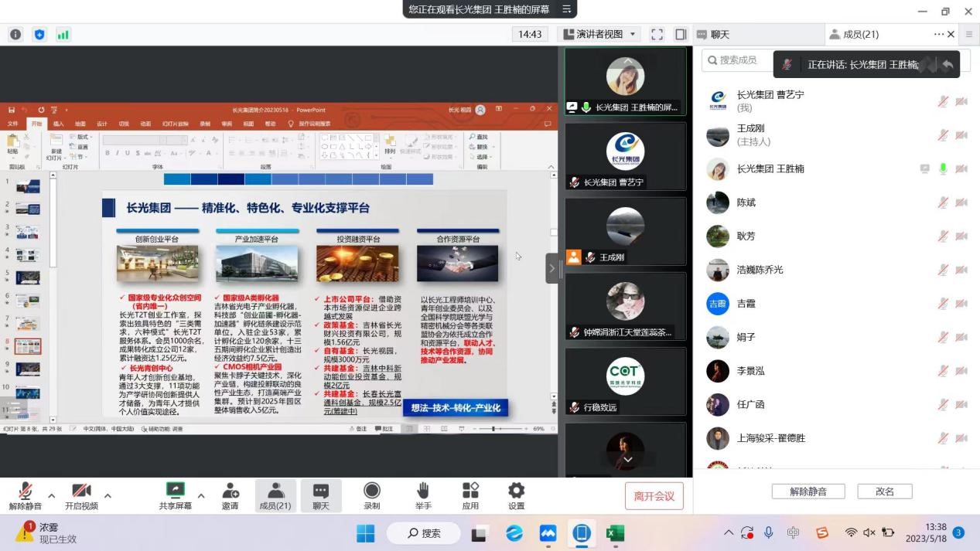
Task: Raise hand using the 举手 icon
Action: tap(422, 495)
